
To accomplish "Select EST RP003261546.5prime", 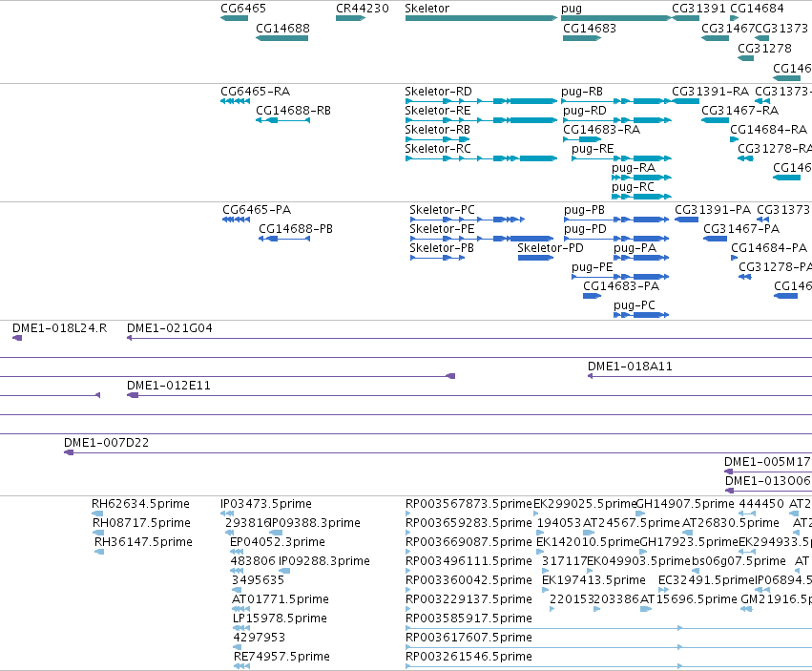I will coord(609,666).
